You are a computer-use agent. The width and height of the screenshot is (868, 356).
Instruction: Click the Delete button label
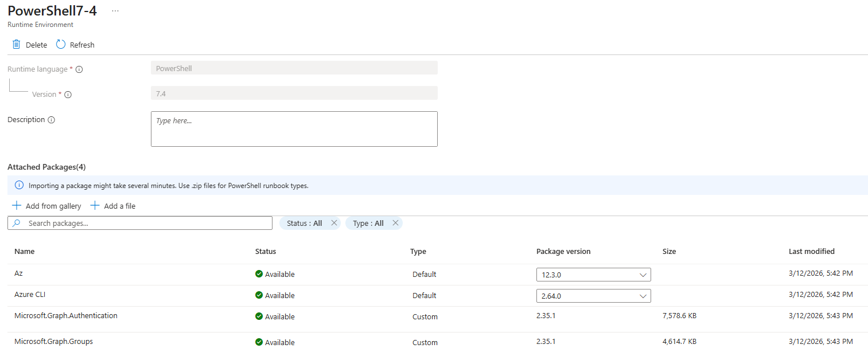(37, 45)
